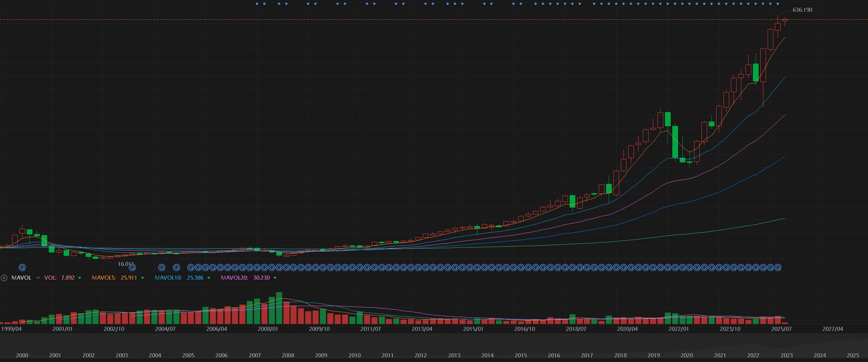Viewport: 868px width, 362px height.
Task: Click the 2009/10 date axis label
Action: 319,329
